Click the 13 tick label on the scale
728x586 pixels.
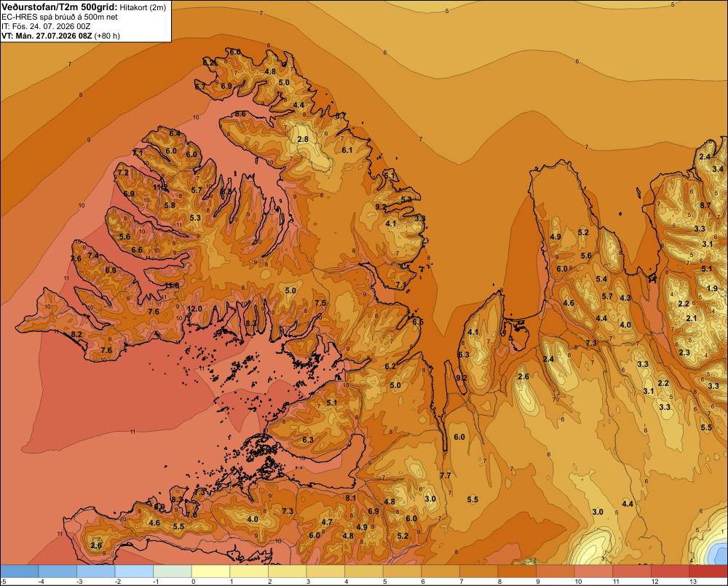click(x=693, y=582)
